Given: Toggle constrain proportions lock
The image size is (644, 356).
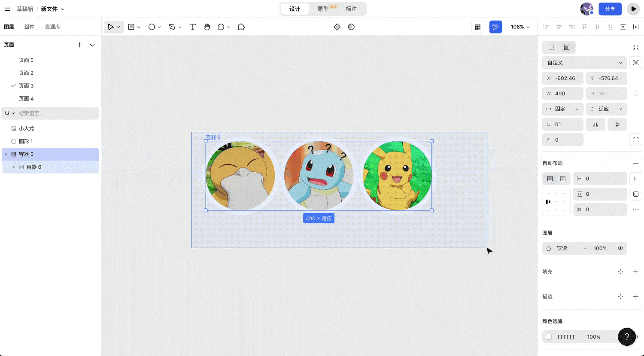Looking at the screenshot, I should pos(636,94).
